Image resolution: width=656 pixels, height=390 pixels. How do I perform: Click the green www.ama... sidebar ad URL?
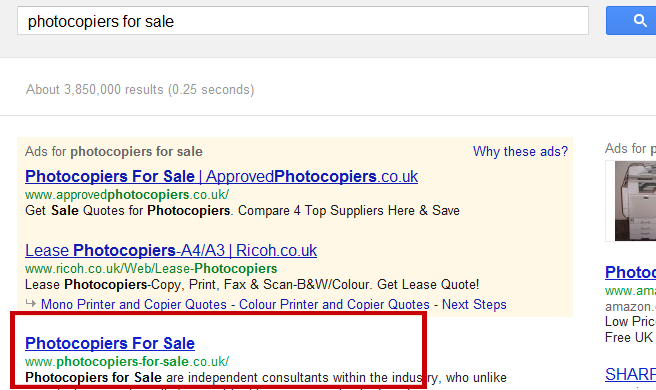click(630, 290)
